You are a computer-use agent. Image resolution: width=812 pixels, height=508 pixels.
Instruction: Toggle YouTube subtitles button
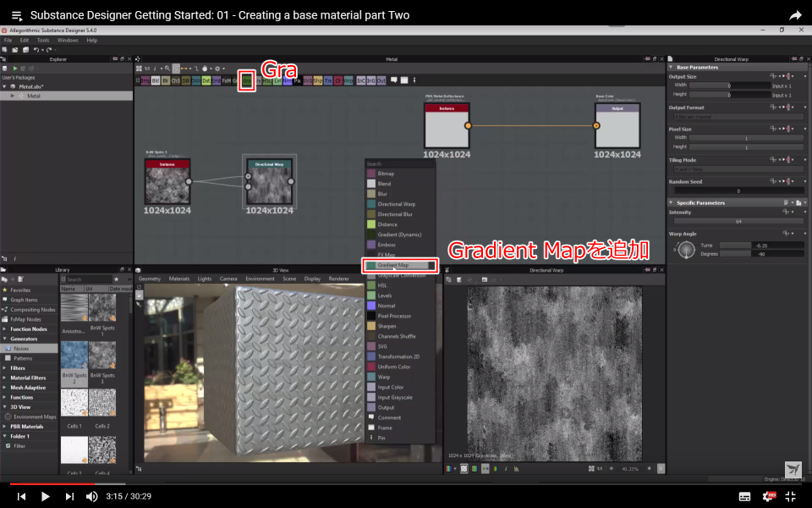744,497
